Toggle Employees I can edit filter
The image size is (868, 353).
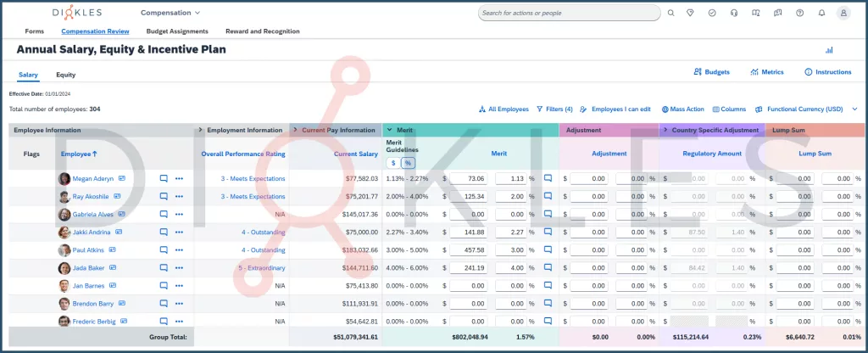point(615,109)
